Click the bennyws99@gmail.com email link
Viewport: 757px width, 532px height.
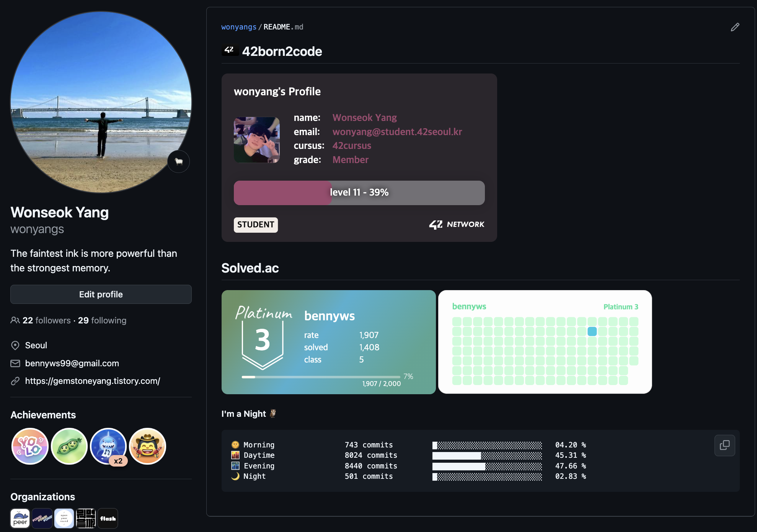(x=72, y=363)
